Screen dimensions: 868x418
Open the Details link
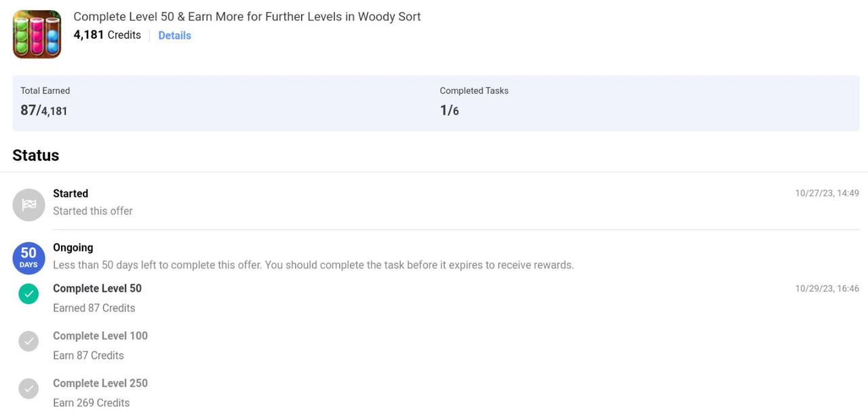pyautogui.click(x=174, y=35)
